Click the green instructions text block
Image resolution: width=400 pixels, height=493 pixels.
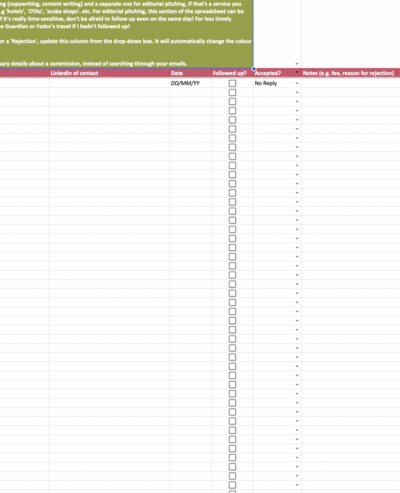tap(126, 34)
